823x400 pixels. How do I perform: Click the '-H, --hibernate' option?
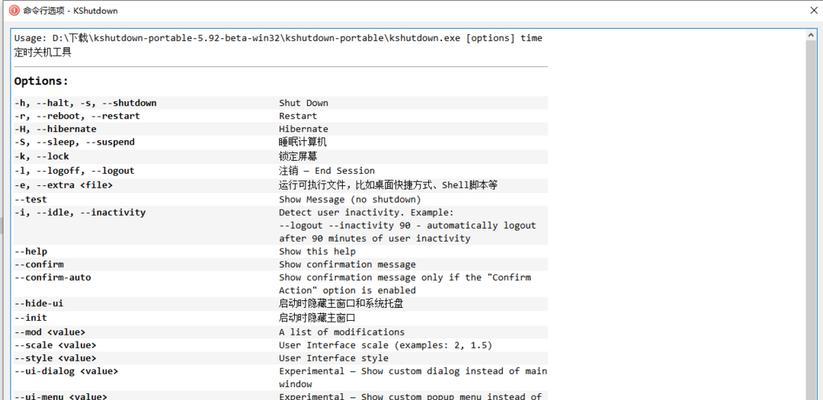click(55, 129)
